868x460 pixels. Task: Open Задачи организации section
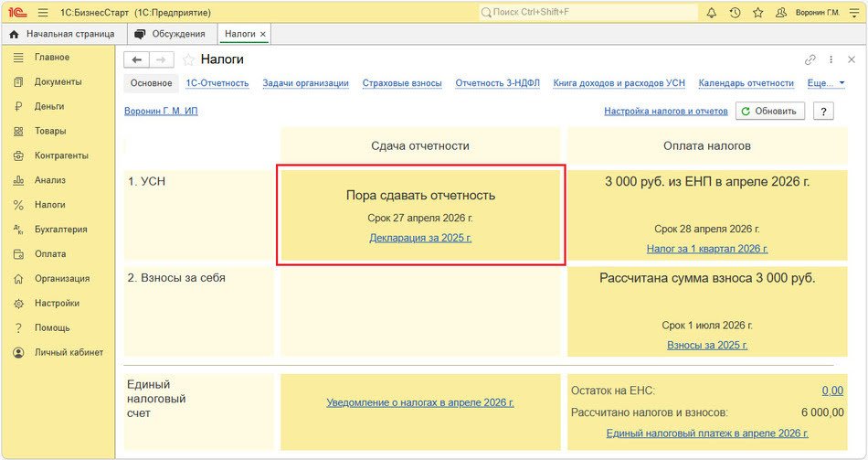305,83
